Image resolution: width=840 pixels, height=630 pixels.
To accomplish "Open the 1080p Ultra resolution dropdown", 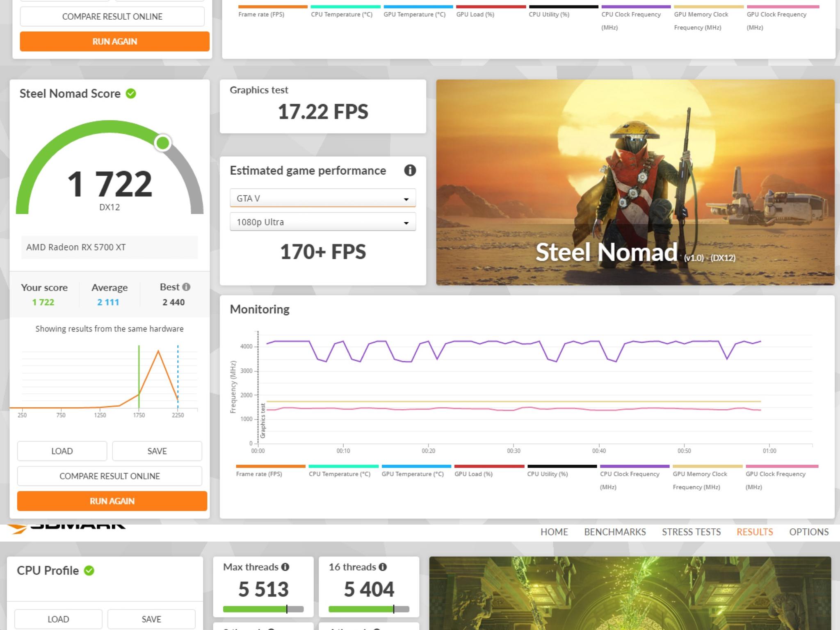I will pos(323,222).
